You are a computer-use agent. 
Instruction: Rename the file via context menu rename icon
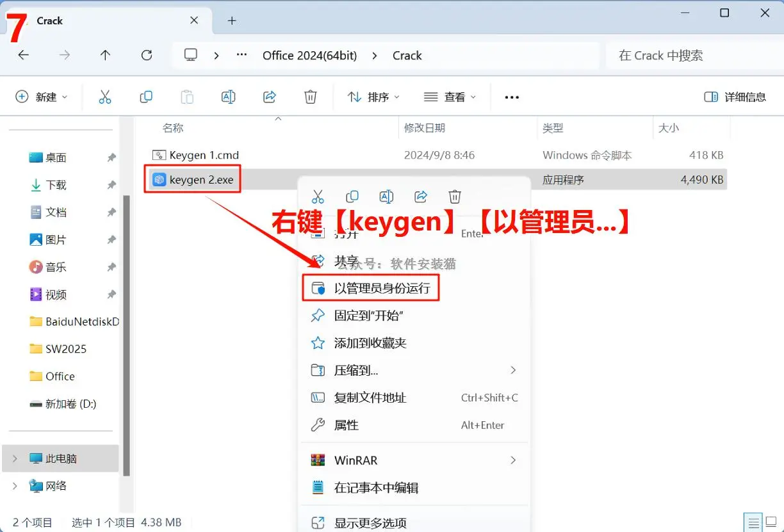tap(386, 197)
